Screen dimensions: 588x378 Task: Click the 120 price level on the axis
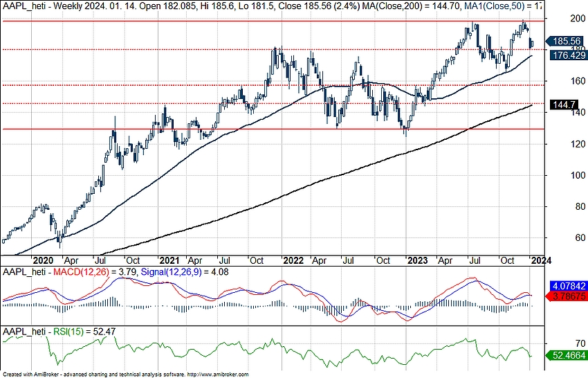(x=577, y=144)
